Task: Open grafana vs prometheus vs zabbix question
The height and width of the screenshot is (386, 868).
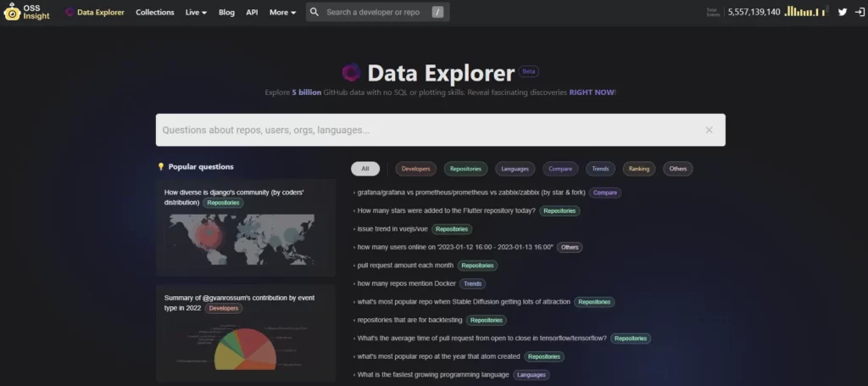Action: [x=471, y=193]
